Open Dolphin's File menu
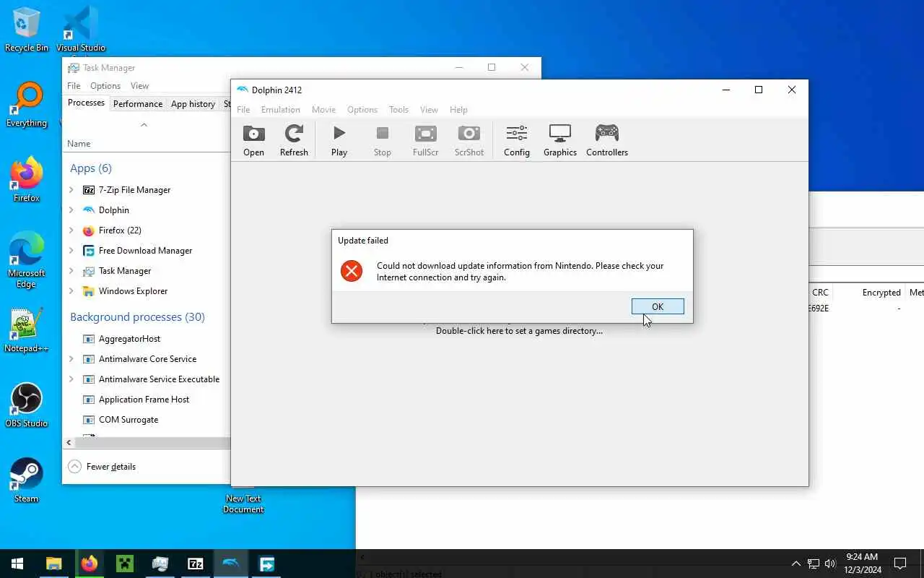This screenshot has height=578, width=924. [x=243, y=110]
